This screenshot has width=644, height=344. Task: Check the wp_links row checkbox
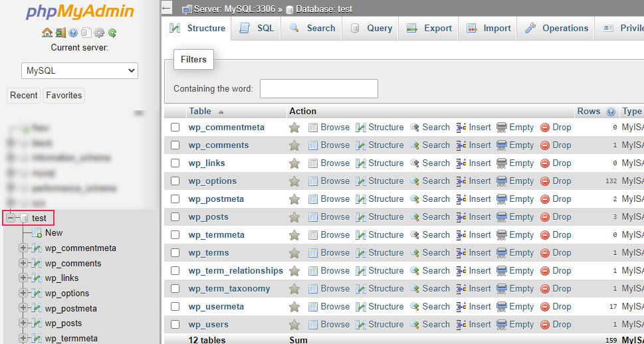pos(175,163)
